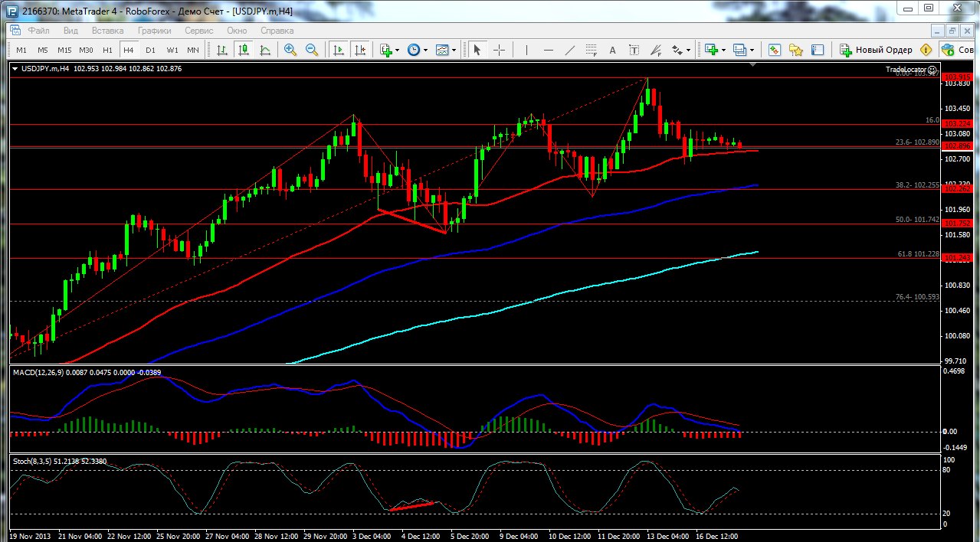Open the Вид menu

tap(70, 31)
